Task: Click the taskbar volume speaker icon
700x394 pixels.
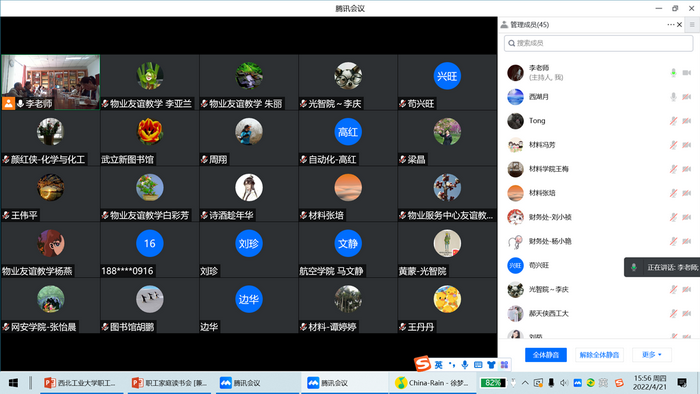Action: click(564, 383)
